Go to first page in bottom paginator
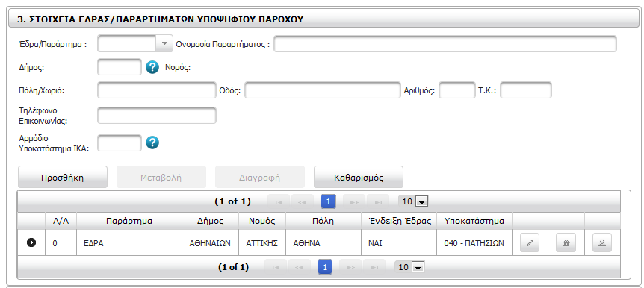The height and width of the screenshot is (288, 644). pyautogui.click(x=276, y=268)
